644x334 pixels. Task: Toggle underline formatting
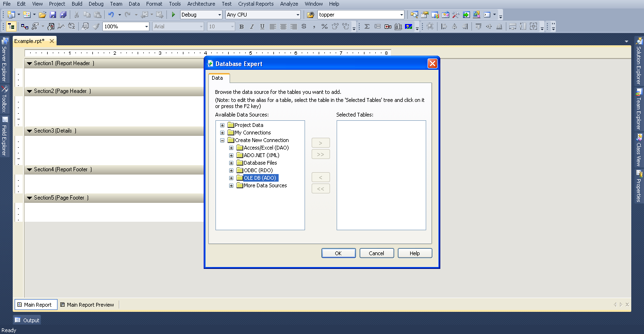[x=262, y=26]
